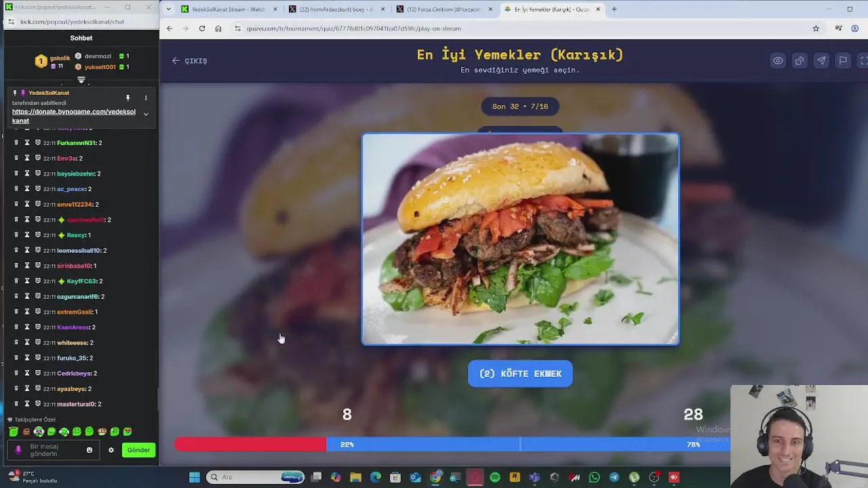The width and height of the screenshot is (868, 488).
Task: Exit the quiz via ÇIKIŞ
Action: (x=189, y=60)
